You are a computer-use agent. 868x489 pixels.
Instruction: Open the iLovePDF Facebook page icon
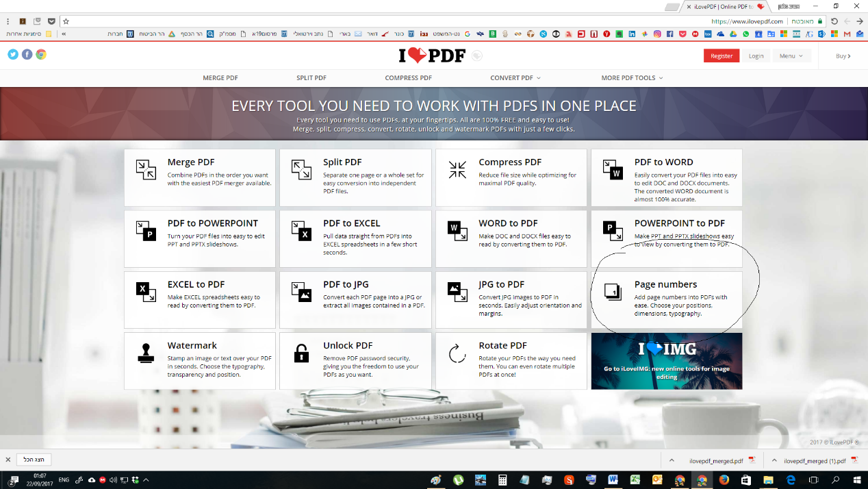pos(27,55)
